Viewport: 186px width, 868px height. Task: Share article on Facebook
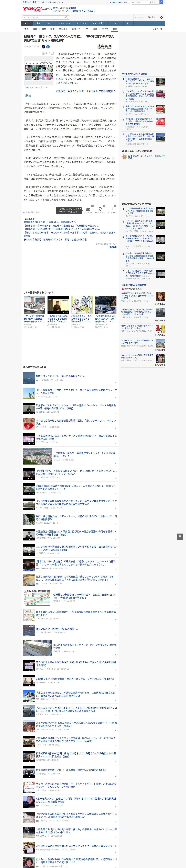click(x=48, y=47)
